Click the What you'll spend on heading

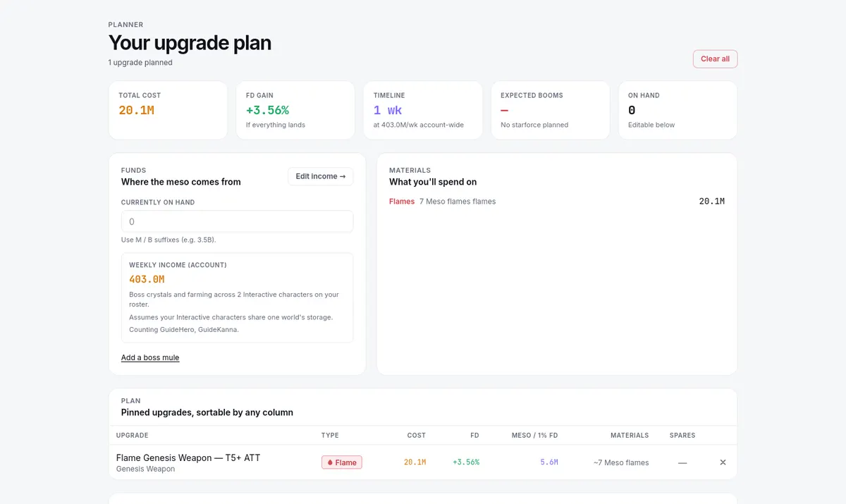[433, 182]
